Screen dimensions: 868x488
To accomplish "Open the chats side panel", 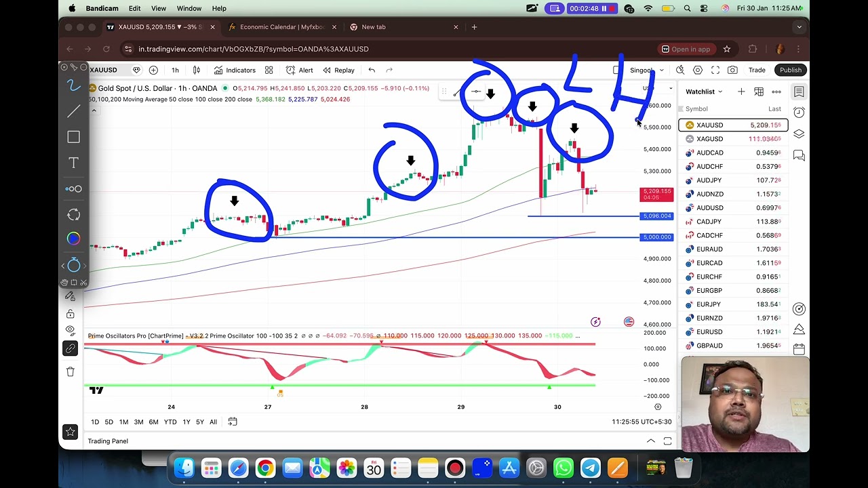I will (x=799, y=156).
